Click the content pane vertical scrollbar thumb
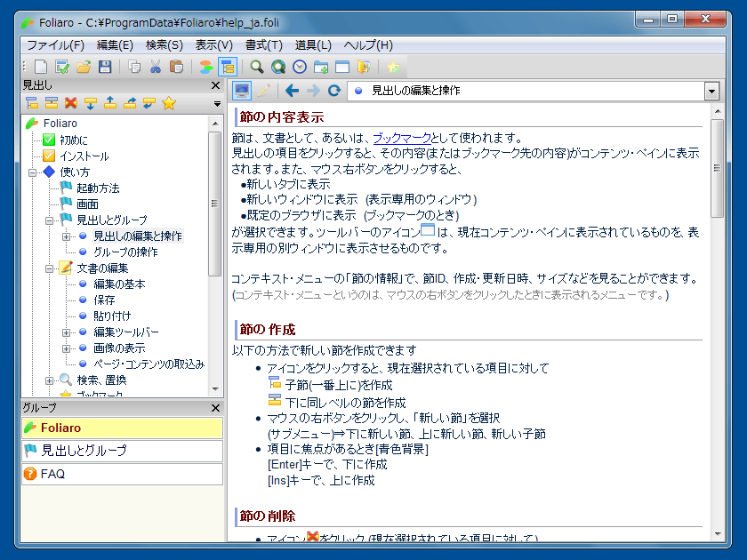 tap(717, 168)
